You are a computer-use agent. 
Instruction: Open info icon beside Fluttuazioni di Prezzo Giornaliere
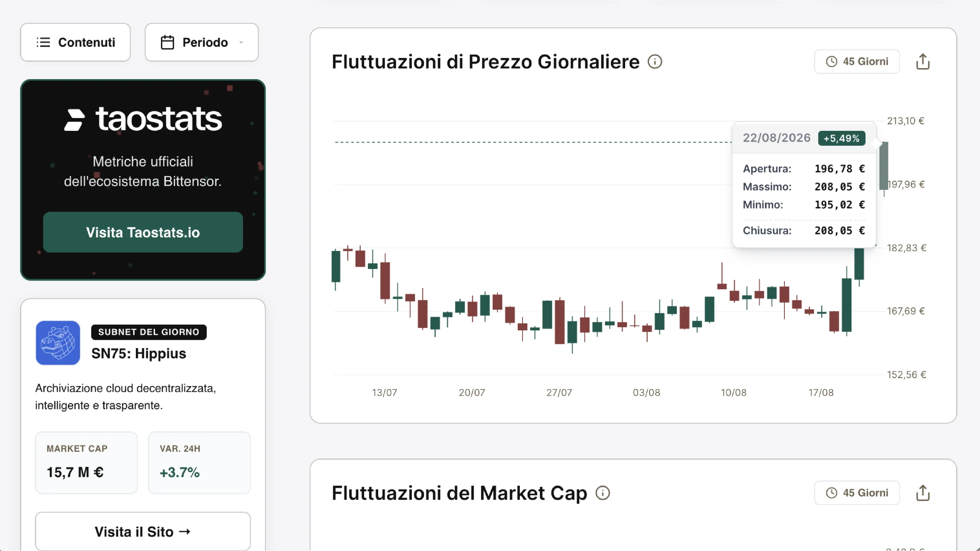[x=655, y=62]
